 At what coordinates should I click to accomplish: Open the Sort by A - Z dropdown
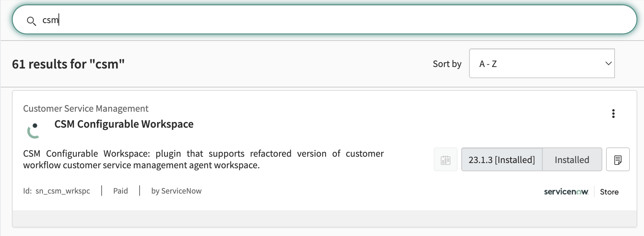click(541, 64)
